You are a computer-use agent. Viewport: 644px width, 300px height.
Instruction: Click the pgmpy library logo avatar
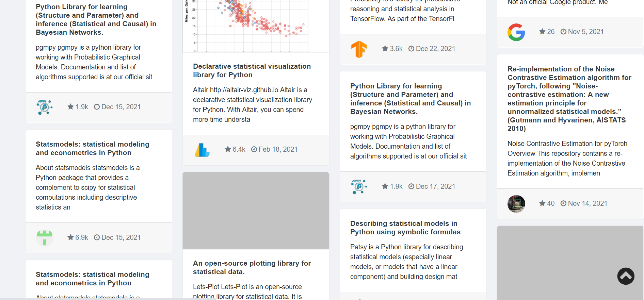tap(44, 107)
